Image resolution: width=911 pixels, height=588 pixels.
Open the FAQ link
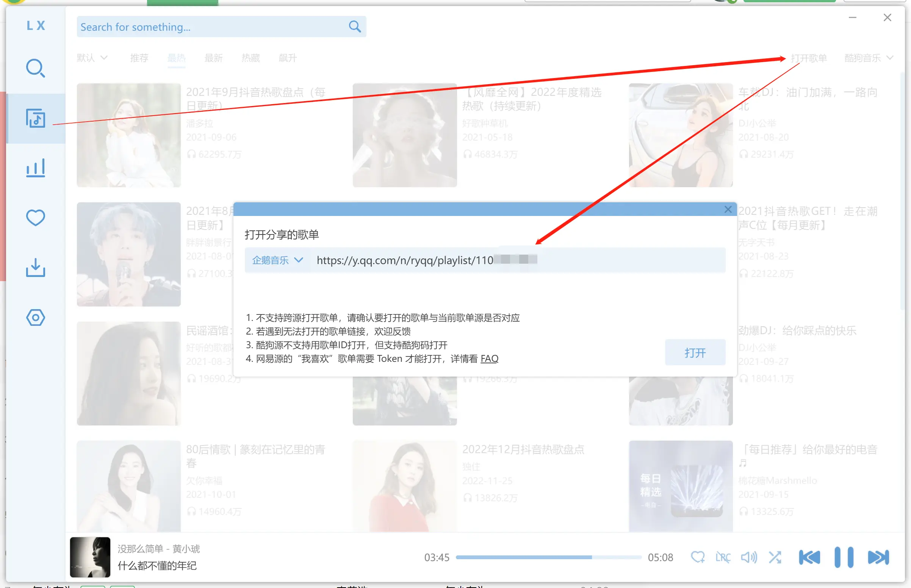point(489,358)
